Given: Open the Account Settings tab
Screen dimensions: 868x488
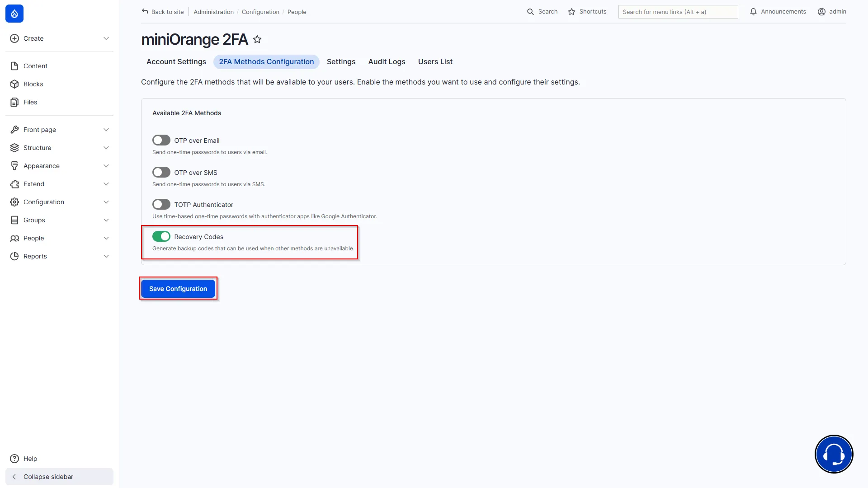Looking at the screenshot, I should point(176,62).
